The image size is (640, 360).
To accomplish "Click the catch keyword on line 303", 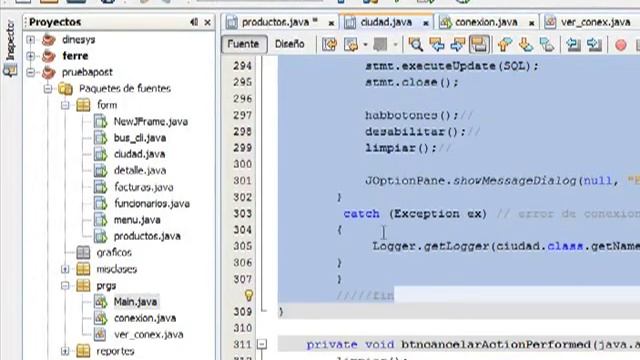I will pyautogui.click(x=362, y=214).
